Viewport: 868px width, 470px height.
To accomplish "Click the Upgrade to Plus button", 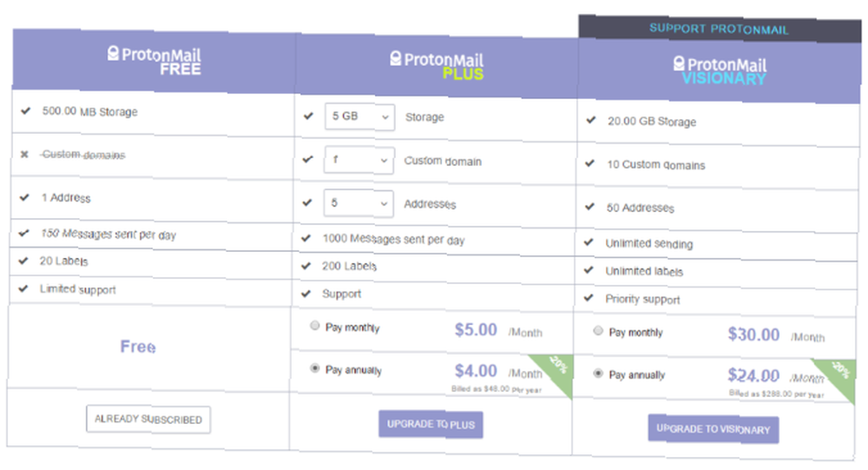I will (x=431, y=425).
